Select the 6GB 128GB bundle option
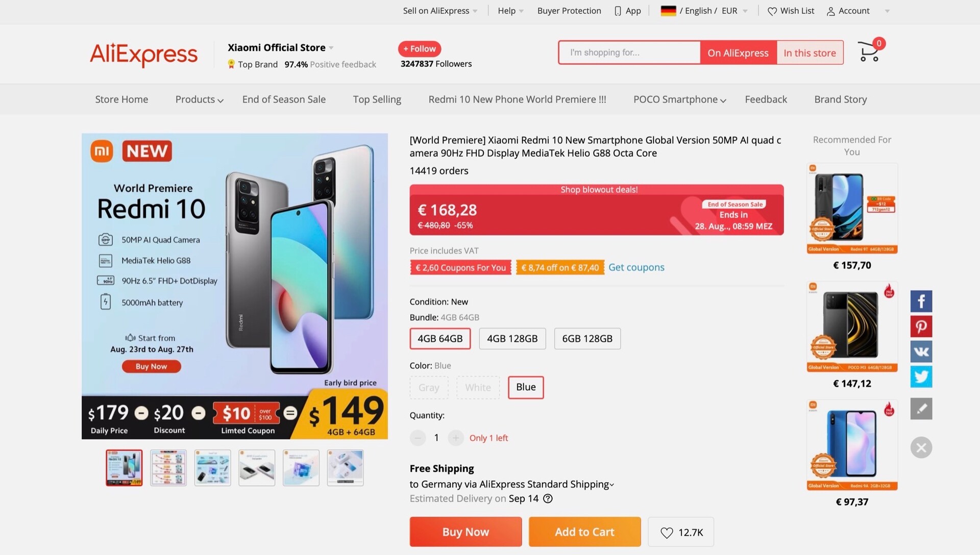 click(x=587, y=339)
